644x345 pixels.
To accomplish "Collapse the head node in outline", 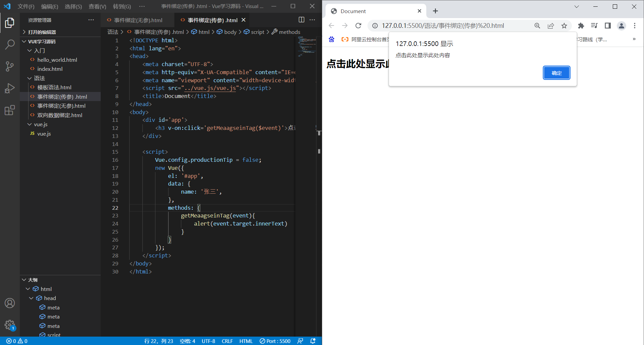I will tap(31, 298).
